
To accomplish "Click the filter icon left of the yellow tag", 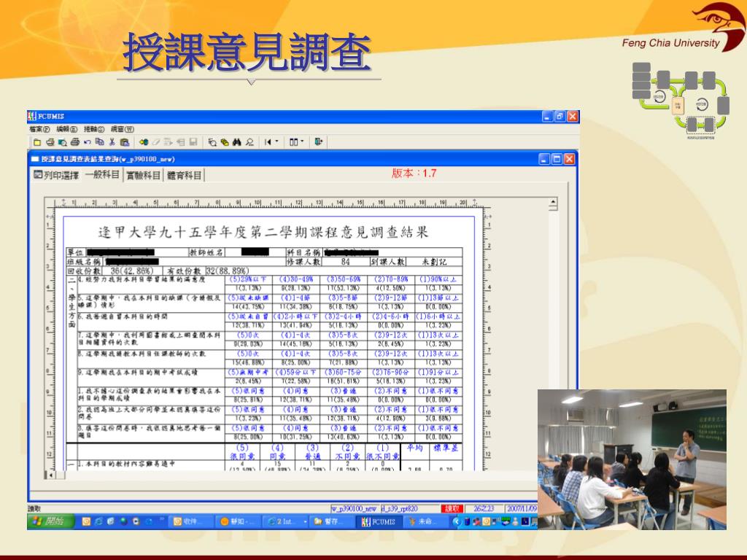I will click(212, 142).
